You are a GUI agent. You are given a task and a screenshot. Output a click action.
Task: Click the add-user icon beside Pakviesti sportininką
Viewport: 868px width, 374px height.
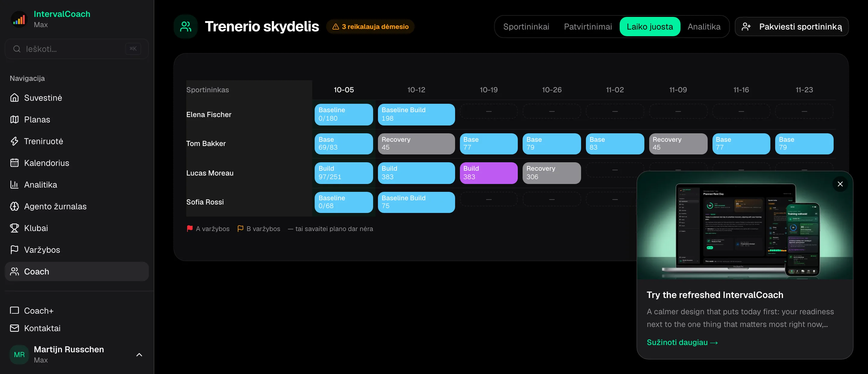tap(746, 27)
